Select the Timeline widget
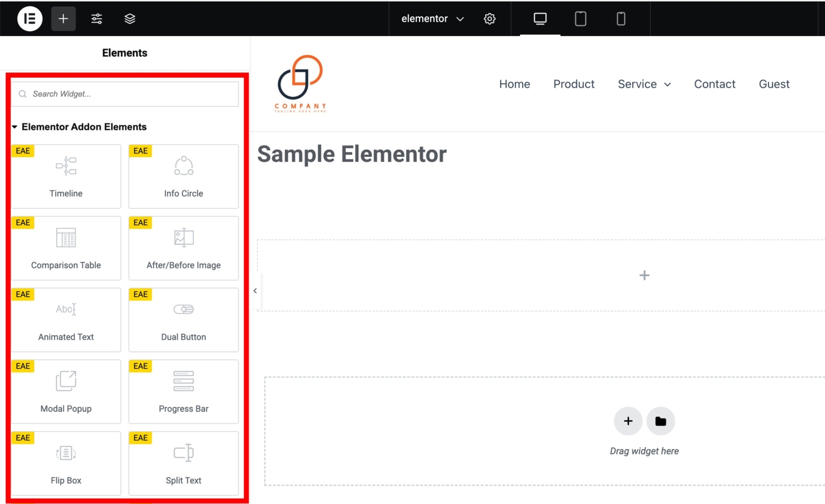Screen dimensions: 825x504 click(x=66, y=176)
